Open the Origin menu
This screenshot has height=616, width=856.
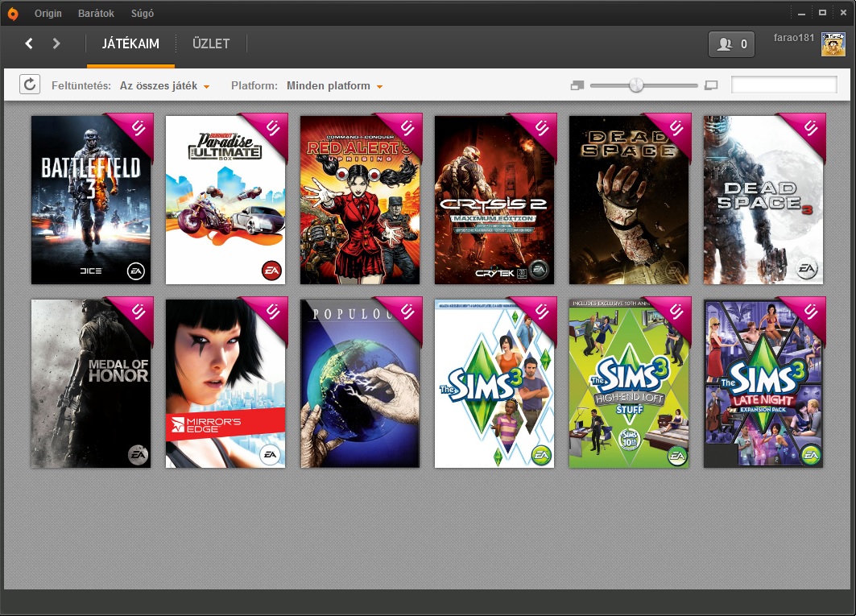[x=48, y=14]
